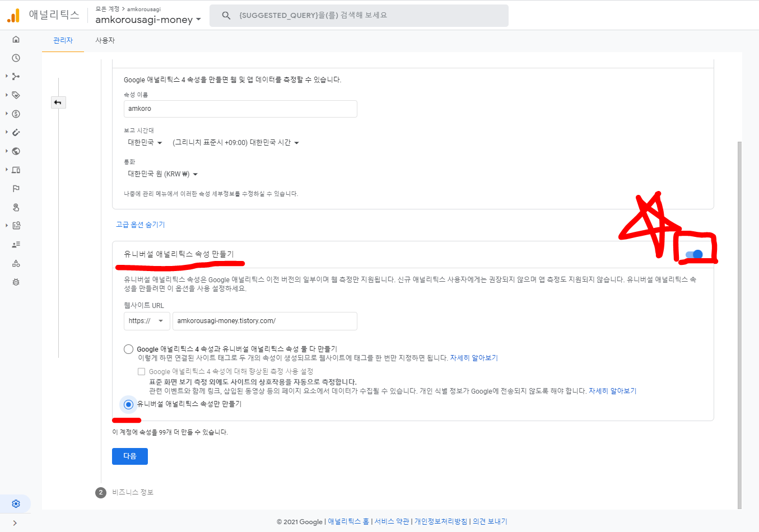
Task: Open the Monetization dollar icon
Action: pos(16,114)
